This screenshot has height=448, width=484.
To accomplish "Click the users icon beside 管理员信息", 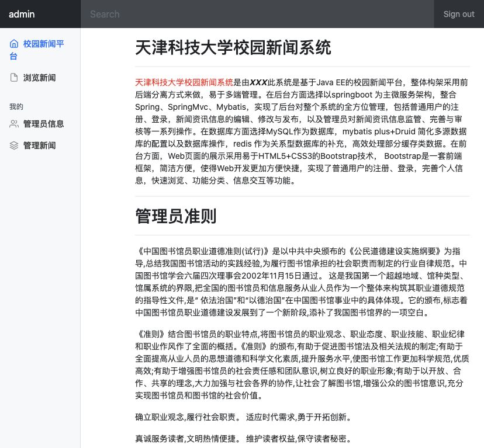I will 14,124.
